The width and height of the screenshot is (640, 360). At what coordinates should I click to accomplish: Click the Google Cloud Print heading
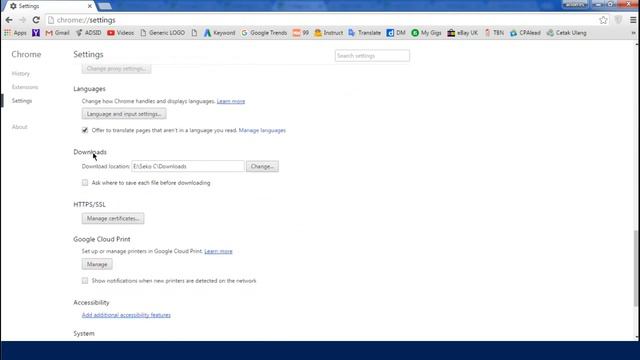(x=102, y=239)
